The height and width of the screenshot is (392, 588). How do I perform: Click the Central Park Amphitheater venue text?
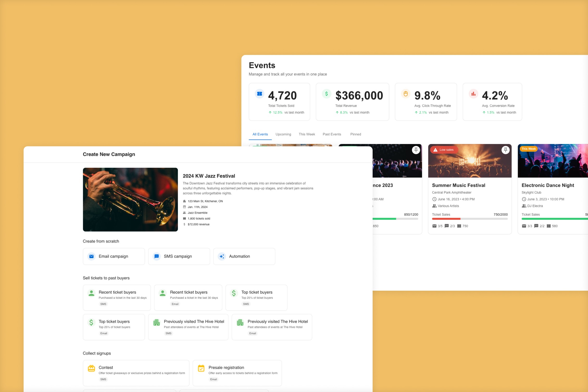[452, 193]
